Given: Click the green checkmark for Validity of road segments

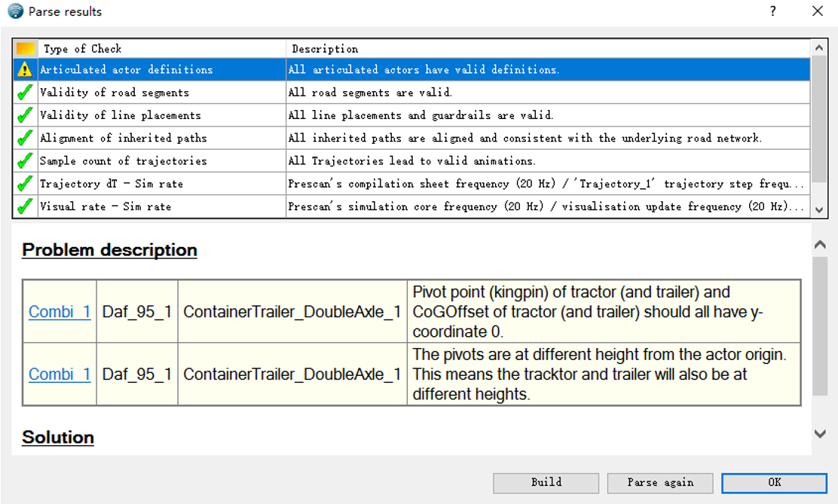Looking at the screenshot, I should (23, 92).
